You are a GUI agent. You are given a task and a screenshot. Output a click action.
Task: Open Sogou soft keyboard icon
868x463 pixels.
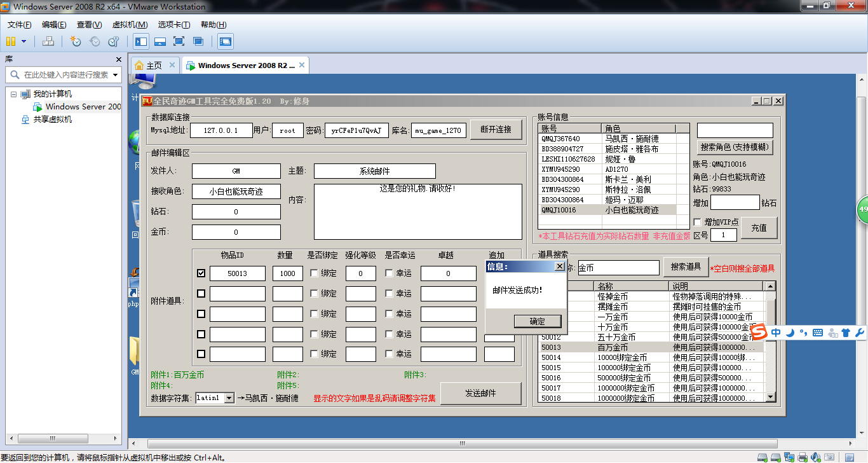click(x=817, y=333)
